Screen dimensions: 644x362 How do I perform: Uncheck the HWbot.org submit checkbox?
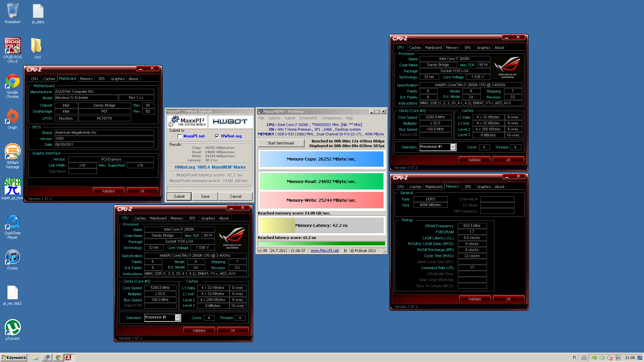click(217, 136)
